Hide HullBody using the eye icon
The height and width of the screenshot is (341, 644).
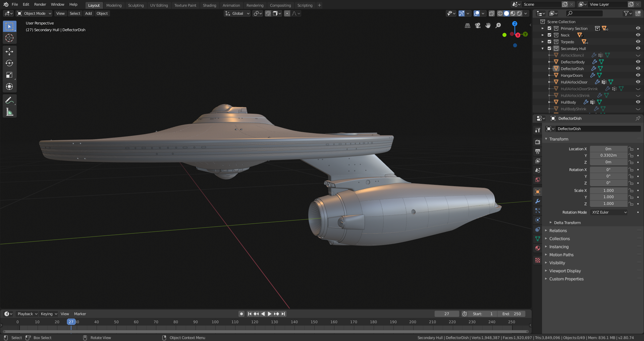(x=638, y=102)
